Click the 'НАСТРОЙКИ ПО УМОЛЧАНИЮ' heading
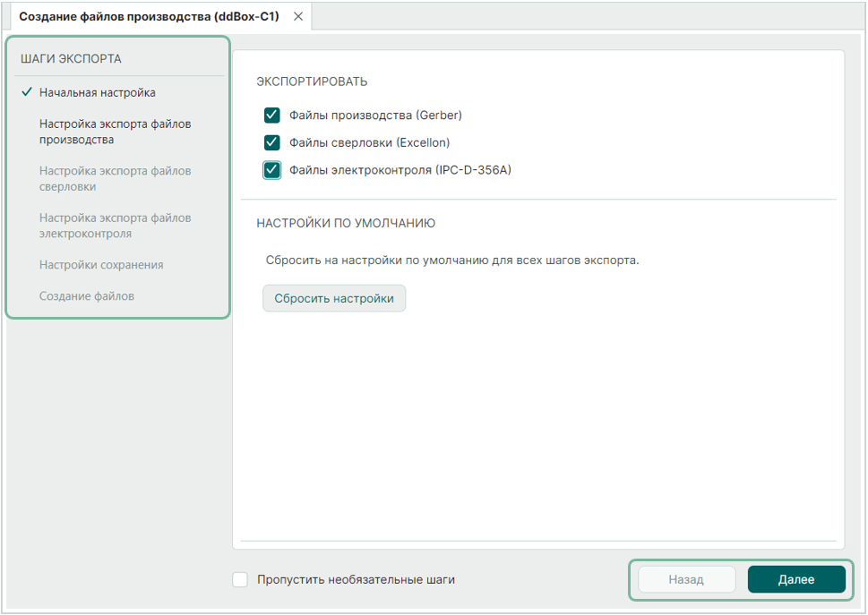The width and height of the screenshot is (868, 615). (x=346, y=224)
